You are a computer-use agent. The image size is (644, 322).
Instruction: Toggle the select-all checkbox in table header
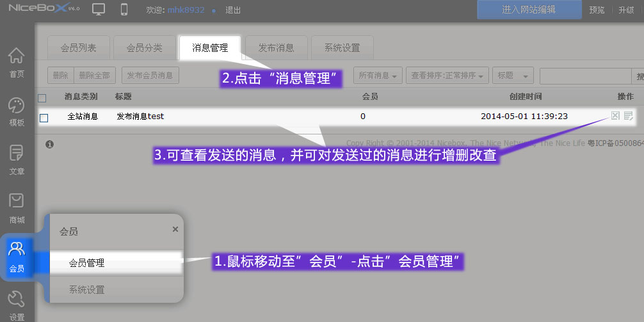pyautogui.click(x=42, y=98)
